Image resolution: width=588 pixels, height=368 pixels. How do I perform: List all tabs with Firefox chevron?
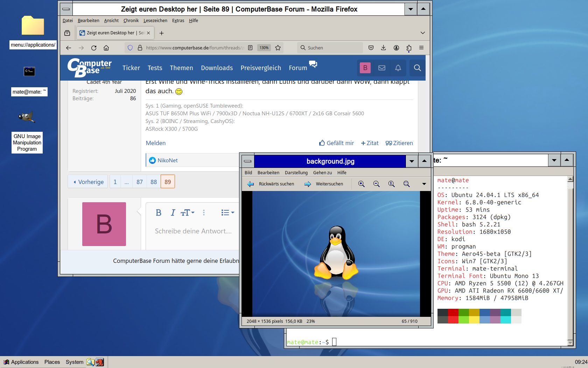pos(423,33)
